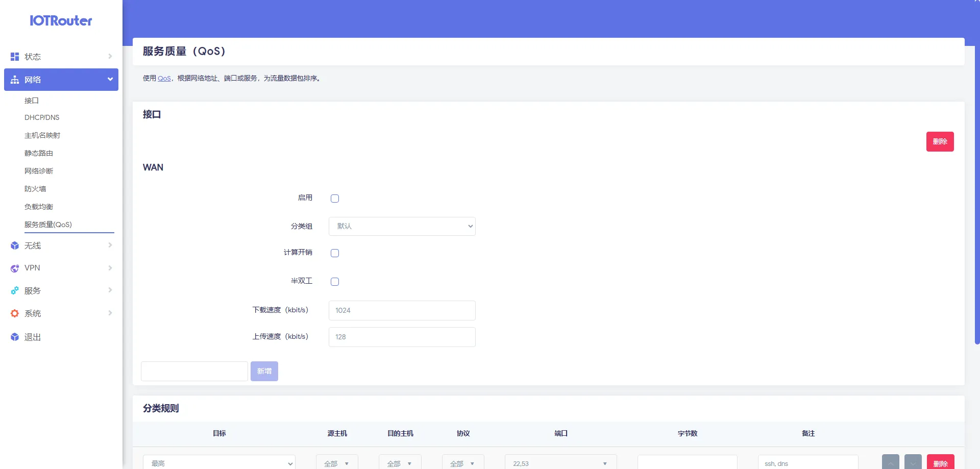Viewport: 980px width, 469px height.
Task: Open the 22,53 port dropdown in rules
Action: pos(560,463)
